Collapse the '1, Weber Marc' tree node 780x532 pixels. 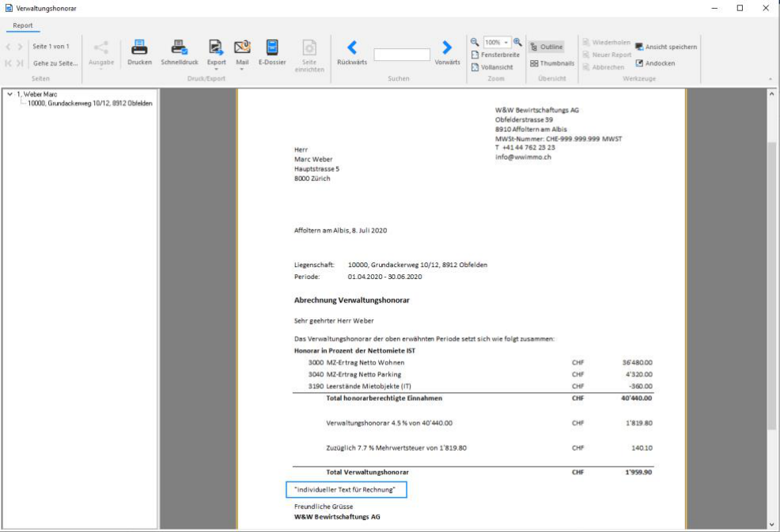[9, 94]
